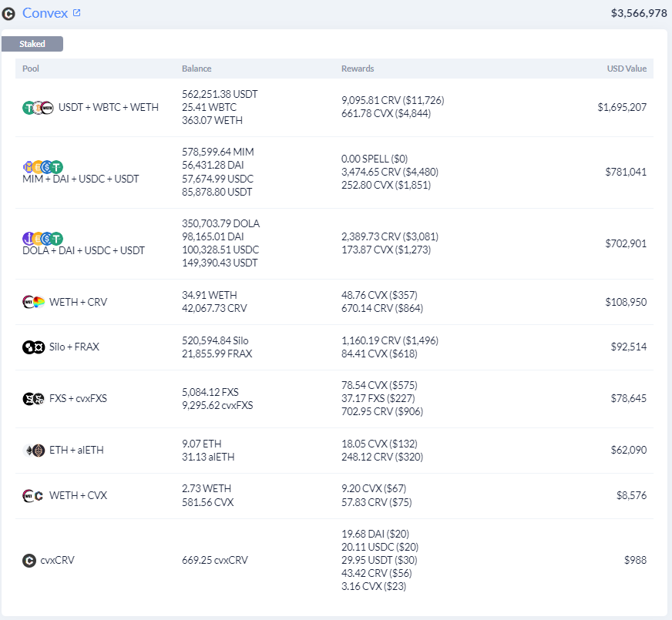Click balance 578,599.64 MIM
Viewport: 672px width, 620px height.
[x=218, y=152]
